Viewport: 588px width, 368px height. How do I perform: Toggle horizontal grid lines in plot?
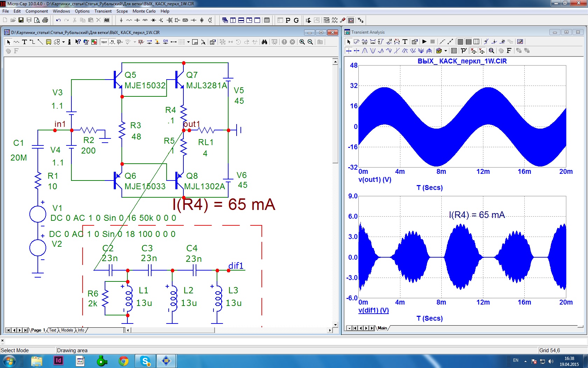pos(468,41)
